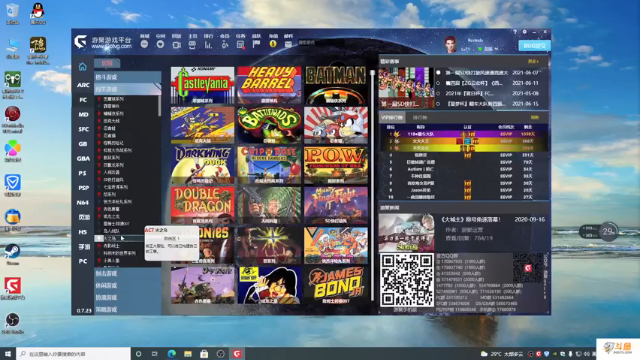Open the ranking bar chart icon
The height and width of the screenshot is (360, 640).
[208, 44]
